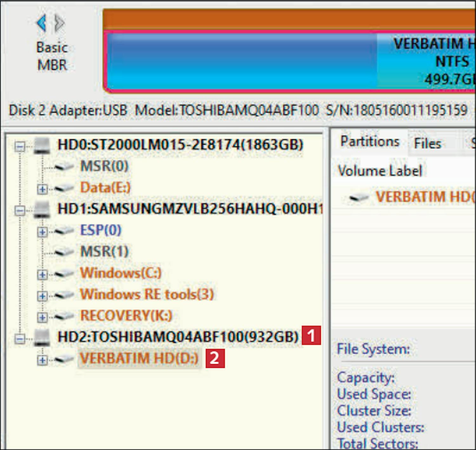
Task: Select MSR(1) partition in tree
Action: pos(104,252)
